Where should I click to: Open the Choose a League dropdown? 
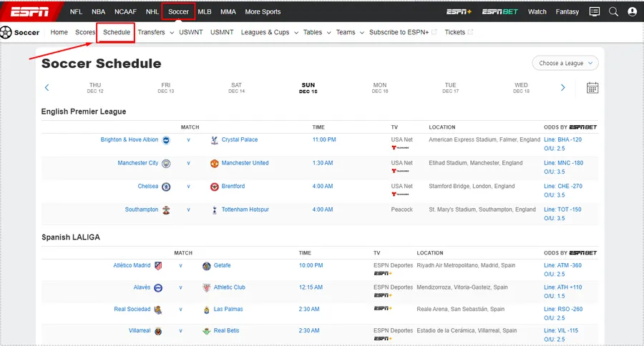coord(565,63)
